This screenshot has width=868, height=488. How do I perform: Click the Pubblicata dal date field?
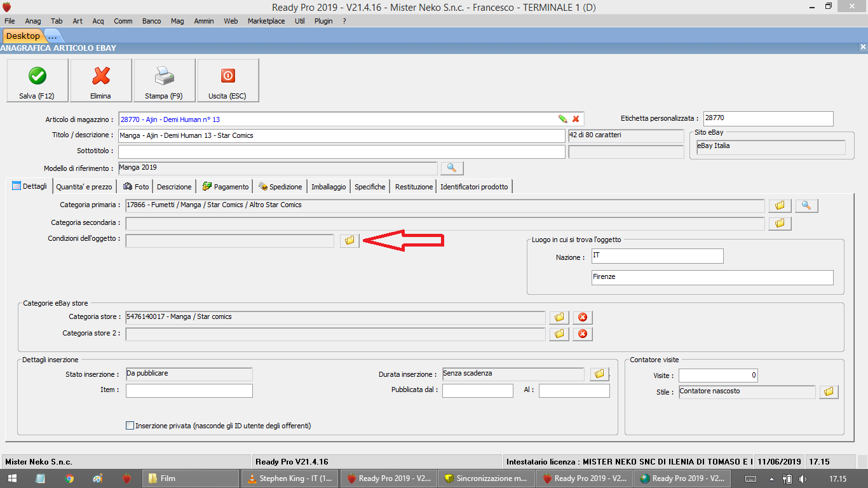click(477, 391)
